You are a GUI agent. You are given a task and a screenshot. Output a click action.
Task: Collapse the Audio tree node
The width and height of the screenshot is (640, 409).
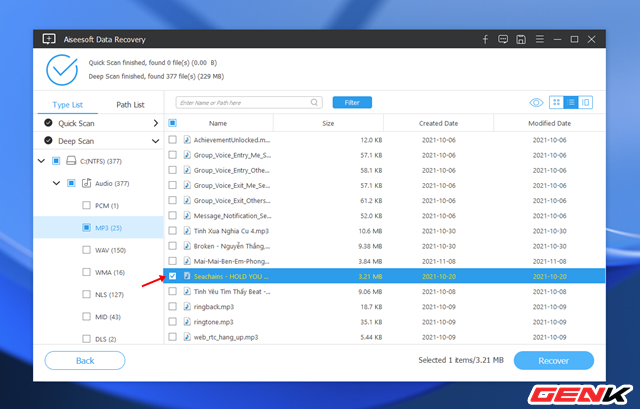tap(56, 183)
